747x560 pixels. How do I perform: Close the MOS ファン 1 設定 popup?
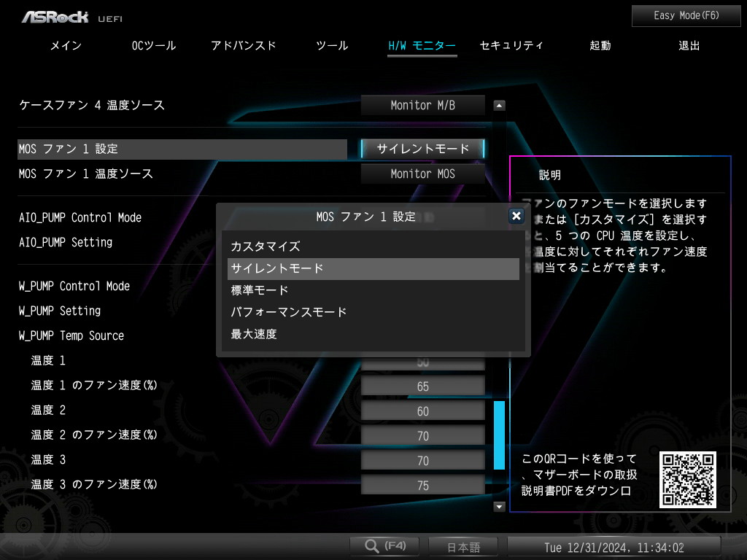516,216
